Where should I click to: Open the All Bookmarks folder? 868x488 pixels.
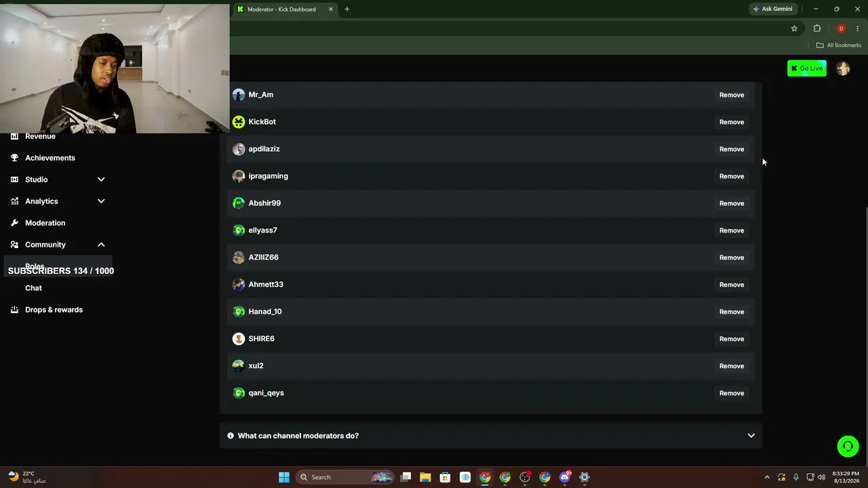point(839,45)
